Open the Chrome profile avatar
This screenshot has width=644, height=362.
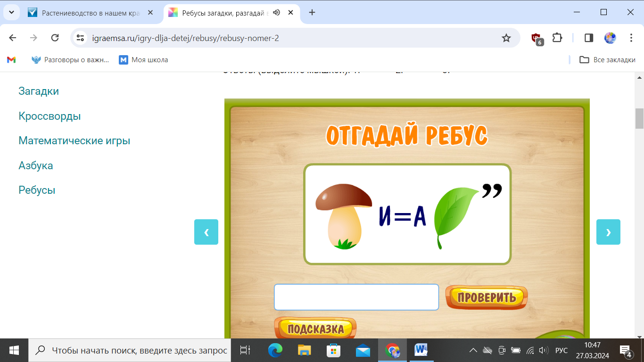610,38
